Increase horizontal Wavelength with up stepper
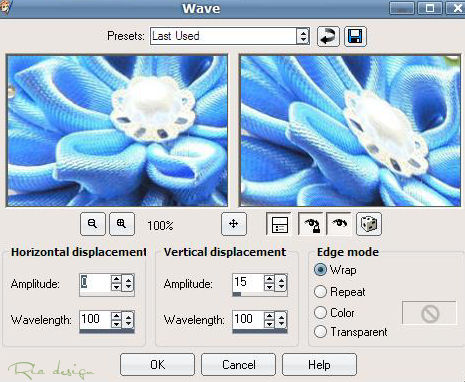This screenshot has width=465, height=382. click(x=116, y=316)
